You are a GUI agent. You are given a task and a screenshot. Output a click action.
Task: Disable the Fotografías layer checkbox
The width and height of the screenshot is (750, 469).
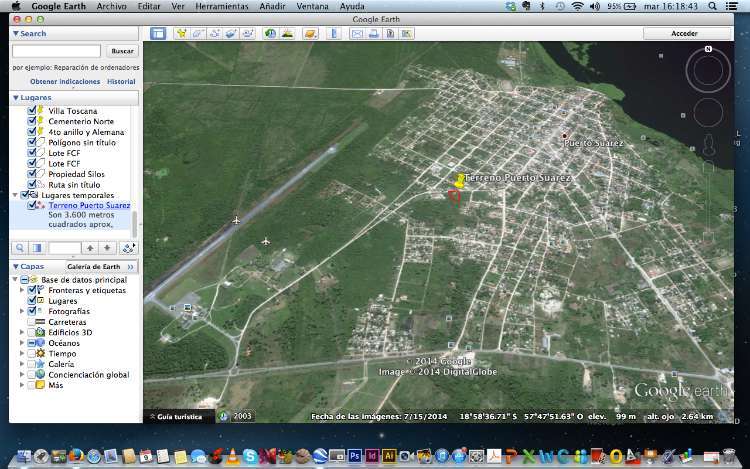[x=33, y=311]
